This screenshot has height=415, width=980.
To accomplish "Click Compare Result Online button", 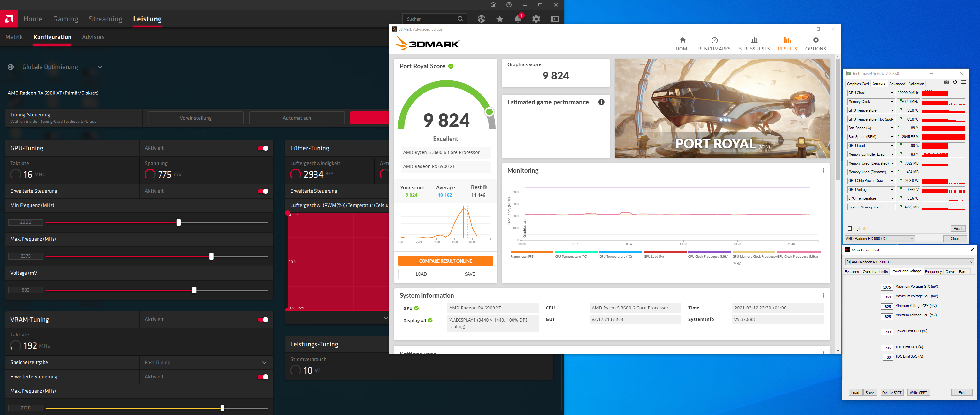I will 445,261.
